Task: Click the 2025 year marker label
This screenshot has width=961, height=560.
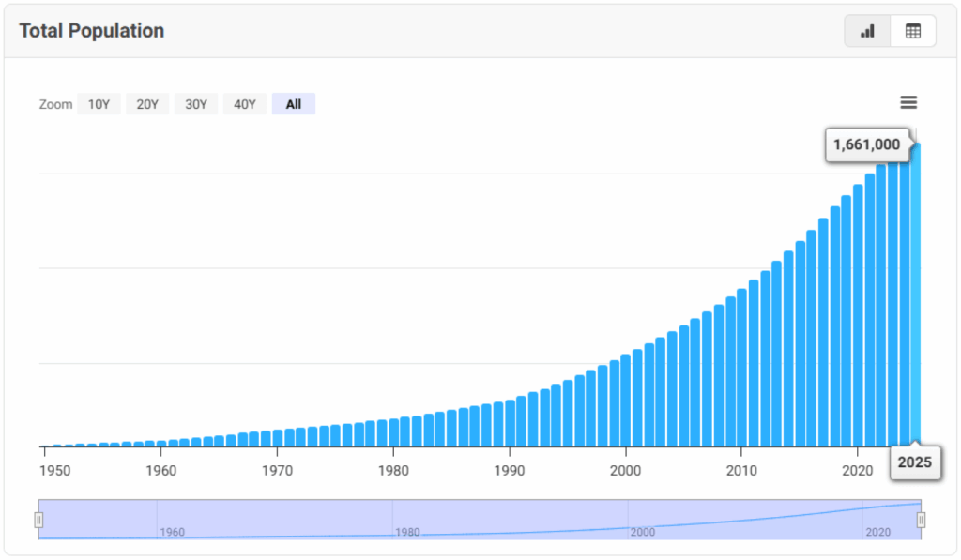Action: click(915, 462)
